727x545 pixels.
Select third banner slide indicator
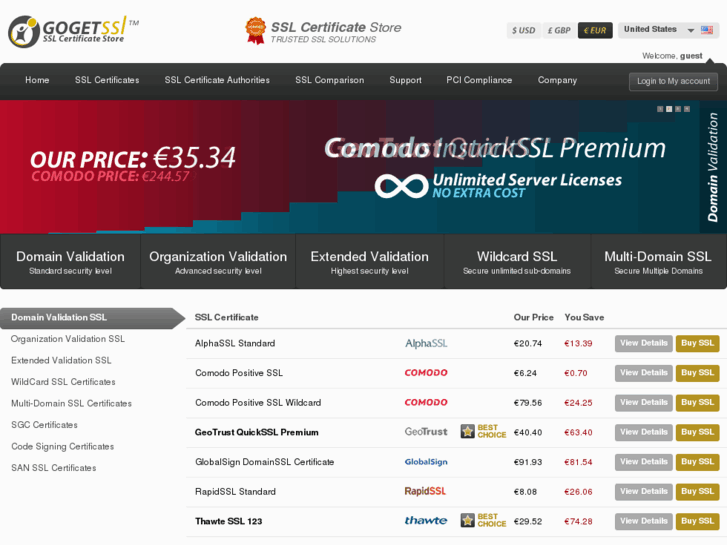click(678, 109)
